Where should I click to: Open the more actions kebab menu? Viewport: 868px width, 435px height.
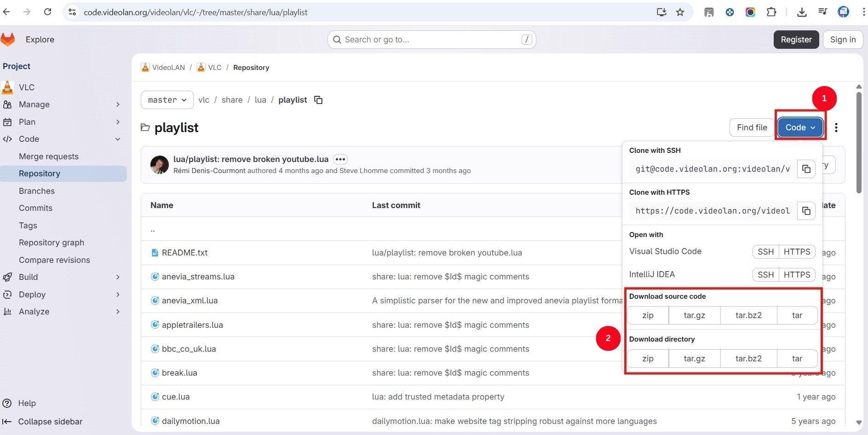(x=836, y=128)
